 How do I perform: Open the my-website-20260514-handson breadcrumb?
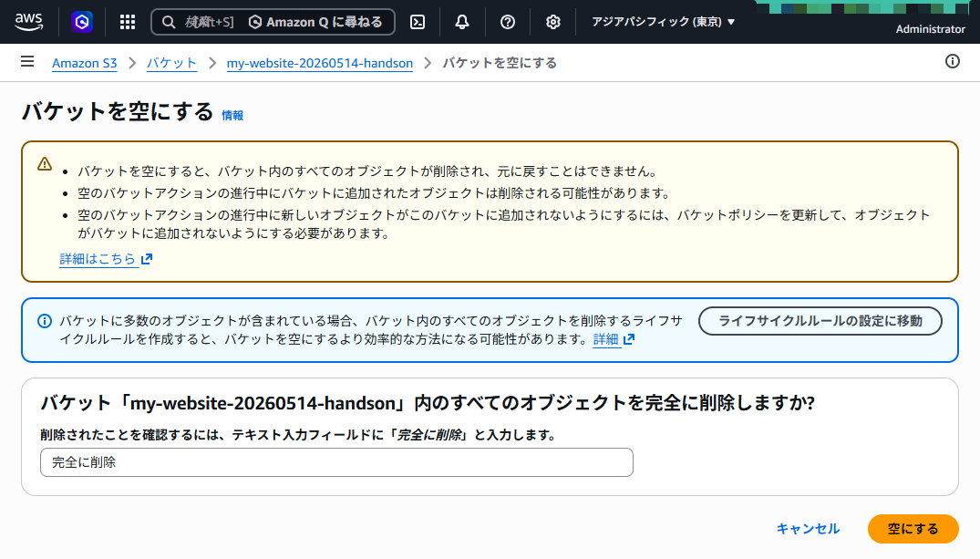pyautogui.click(x=319, y=63)
